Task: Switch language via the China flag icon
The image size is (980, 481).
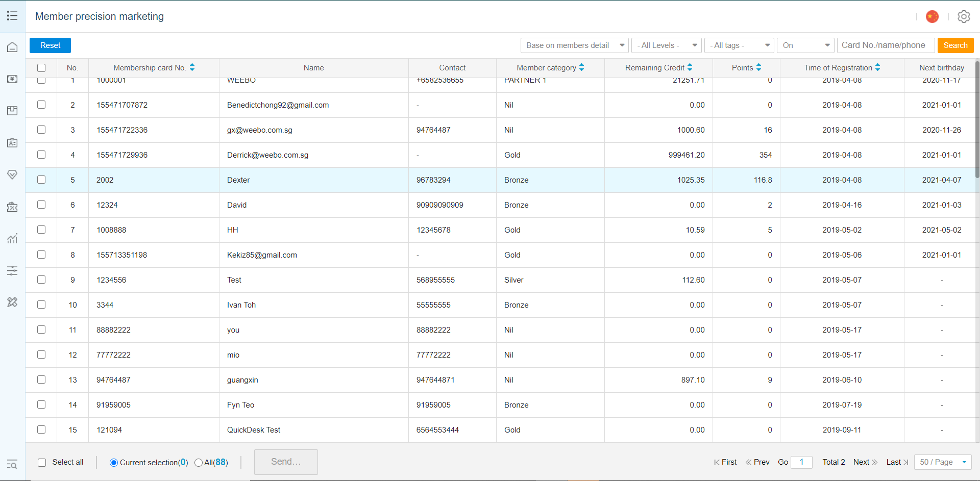Action: pyautogui.click(x=932, y=16)
